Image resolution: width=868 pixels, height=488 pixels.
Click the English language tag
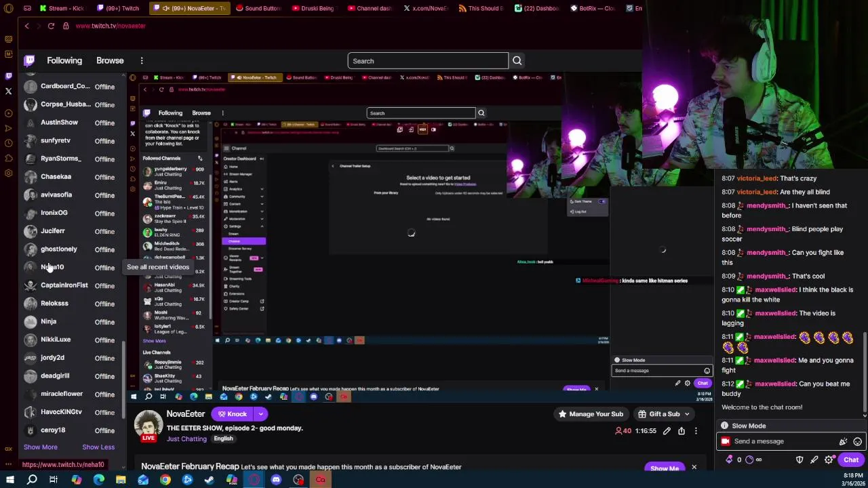click(223, 439)
